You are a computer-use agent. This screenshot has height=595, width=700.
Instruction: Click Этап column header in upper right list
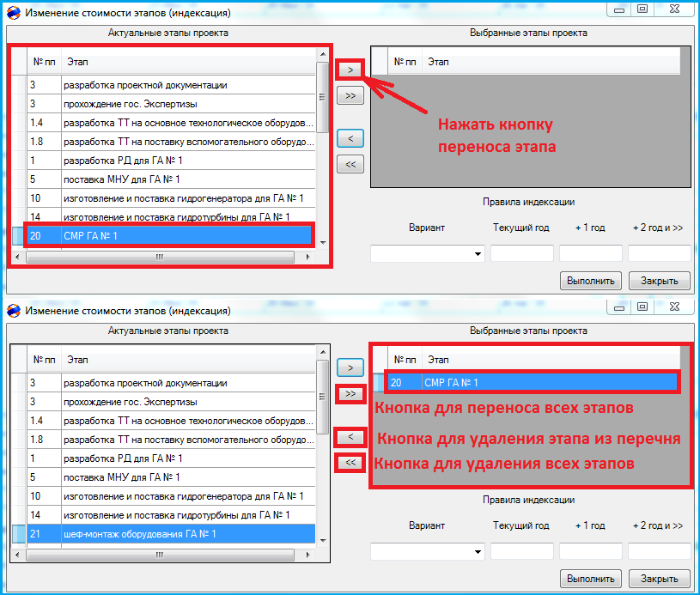pyautogui.click(x=551, y=62)
